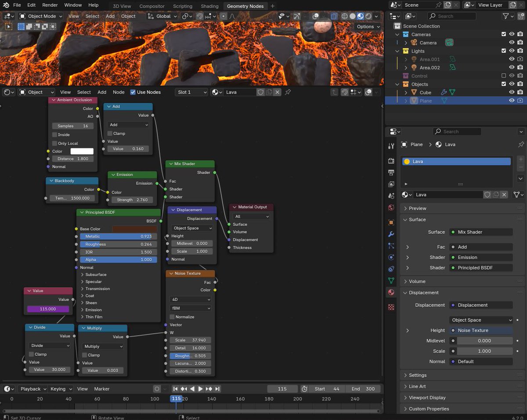
Task: Toggle Control collection exclude checkbox
Action: point(504,76)
